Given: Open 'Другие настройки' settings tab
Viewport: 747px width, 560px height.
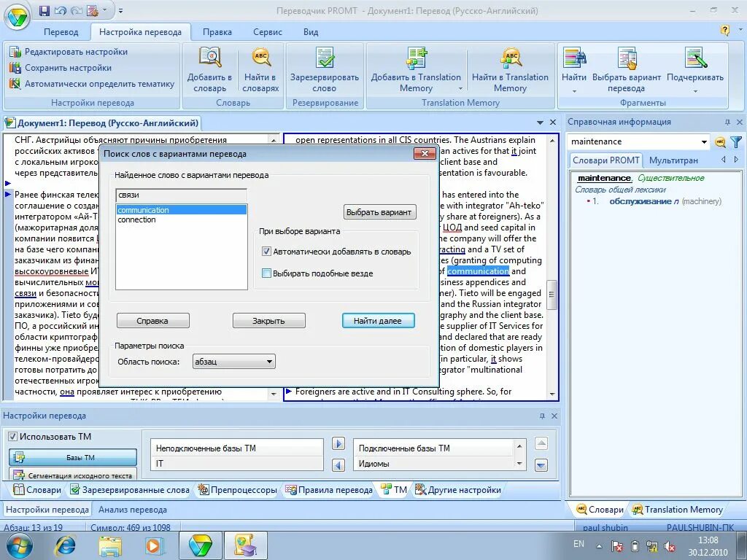Looking at the screenshot, I should click(458, 489).
